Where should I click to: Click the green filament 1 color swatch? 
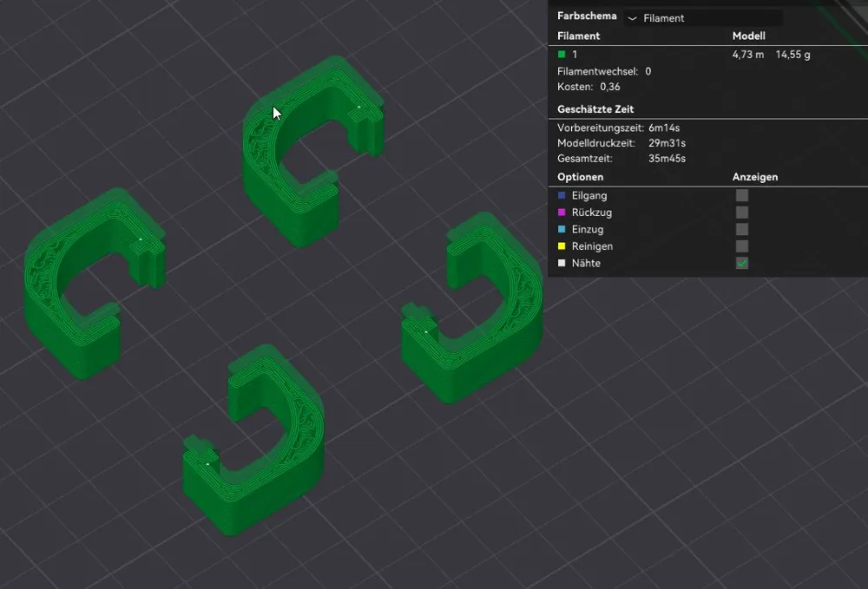pos(562,54)
